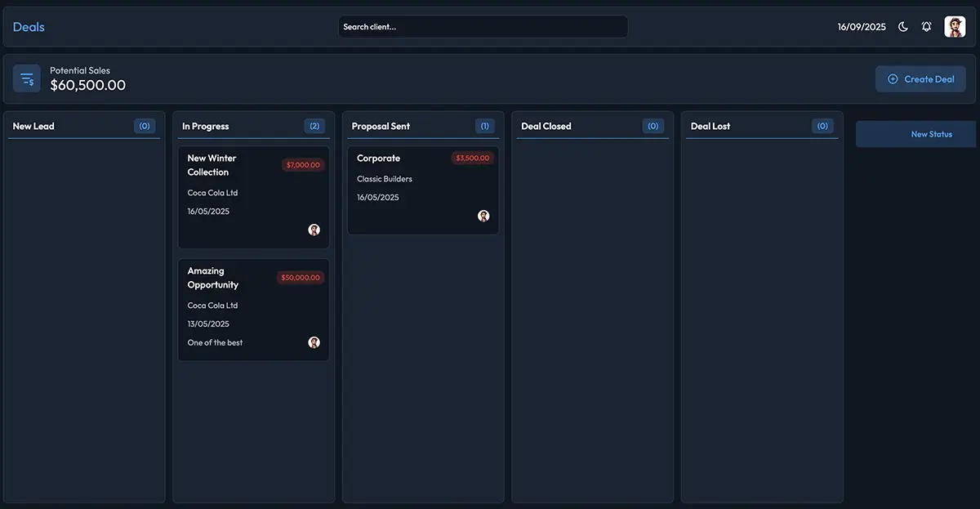Open the notifications bell
Viewport: 980px width, 509px height.
(x=927, y=27)
